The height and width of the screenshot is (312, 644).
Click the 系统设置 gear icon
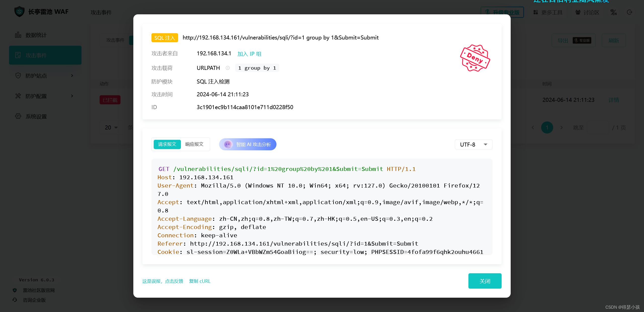point(18,116)
